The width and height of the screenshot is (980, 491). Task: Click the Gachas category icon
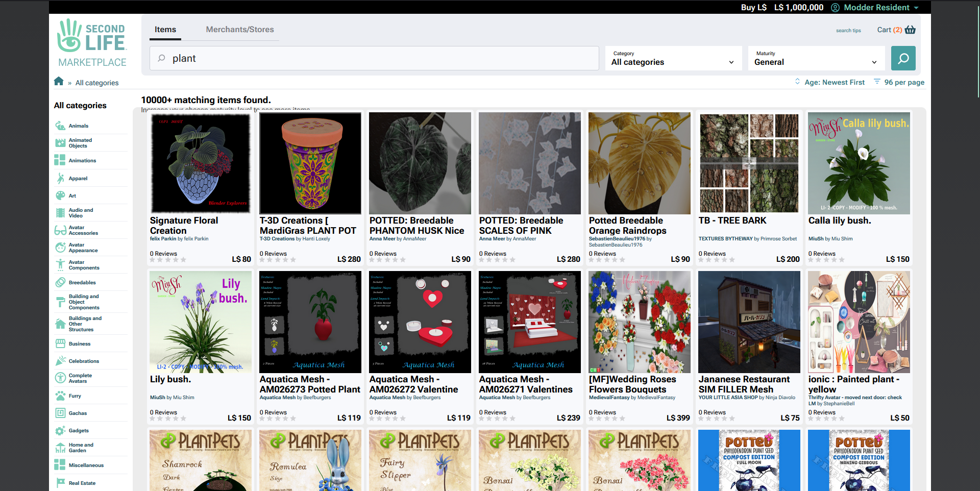60,413
